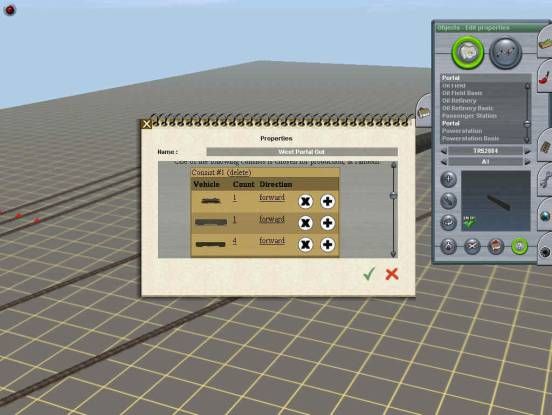
Task: Click Properties dialog scrollbar thumb
Action: click(394, 195)
